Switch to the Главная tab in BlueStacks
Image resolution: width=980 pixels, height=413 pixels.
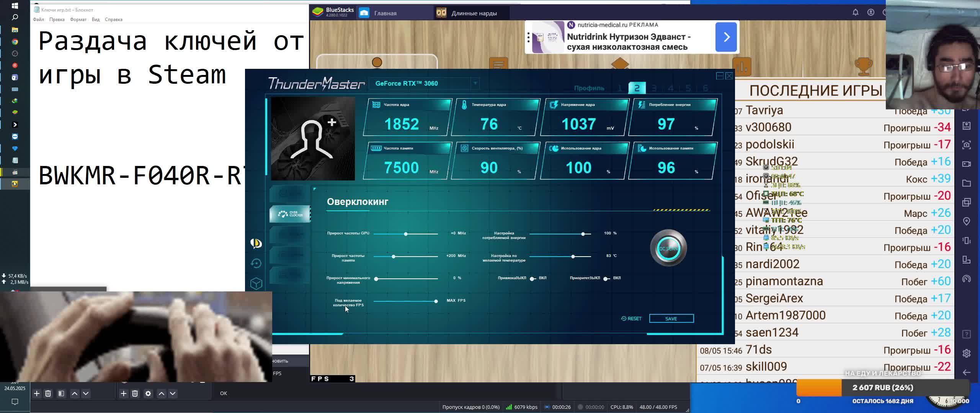(385, 13)
